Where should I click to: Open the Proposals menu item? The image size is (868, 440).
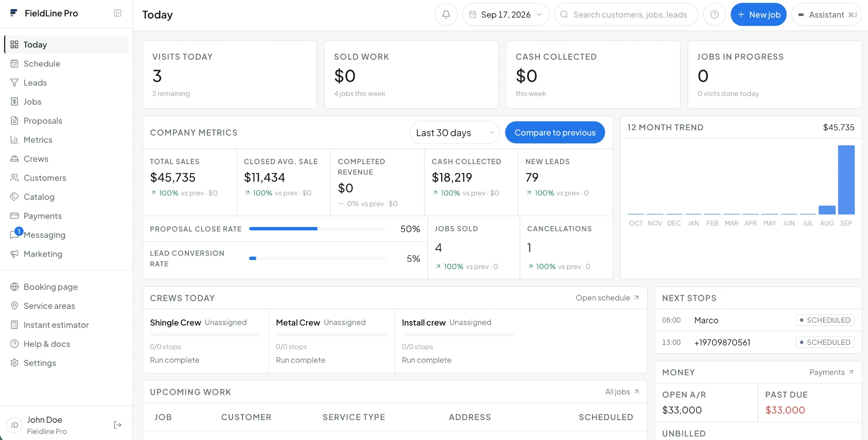tap(66, 120)
